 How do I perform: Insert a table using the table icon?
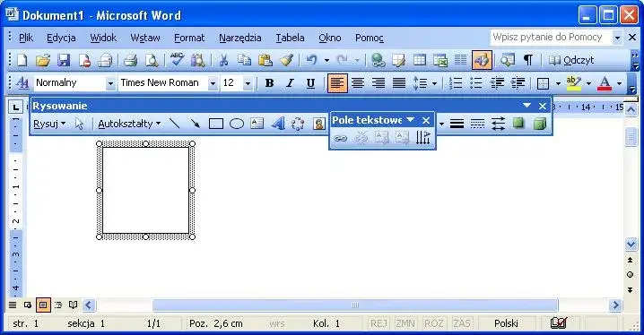coord(420,60)
